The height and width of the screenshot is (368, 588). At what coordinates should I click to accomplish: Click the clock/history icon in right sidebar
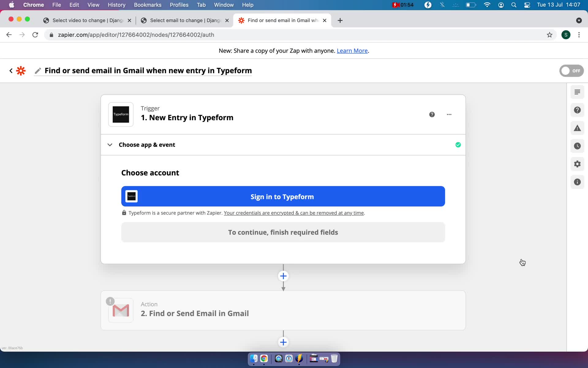pyautogui.click(x=577, y=146)
